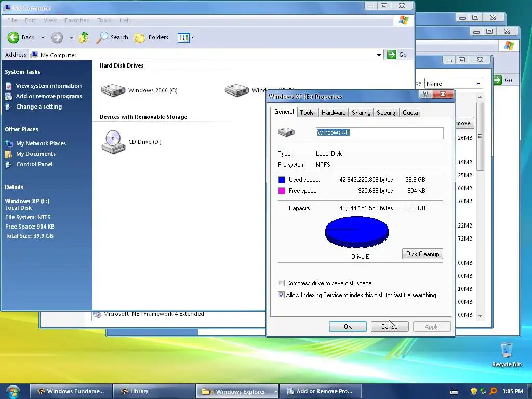Click the Address field showing My Computer
Viewport: 532px width, 399px height.
point(206,55)
